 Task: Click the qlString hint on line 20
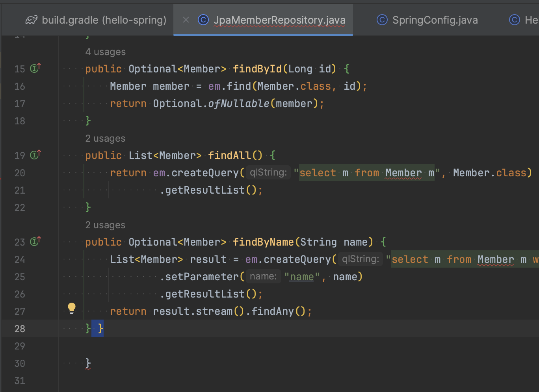coord(268,172)
